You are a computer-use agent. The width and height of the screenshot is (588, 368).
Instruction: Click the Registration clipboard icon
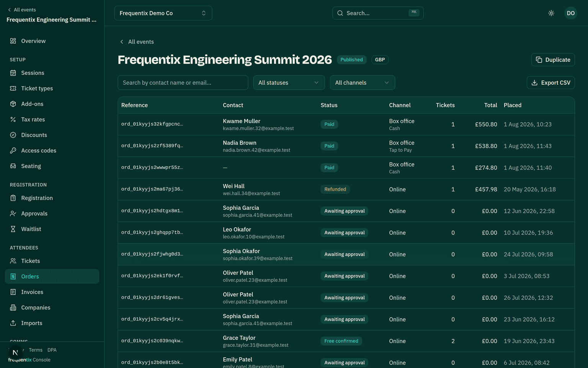[x=13, y=198]
